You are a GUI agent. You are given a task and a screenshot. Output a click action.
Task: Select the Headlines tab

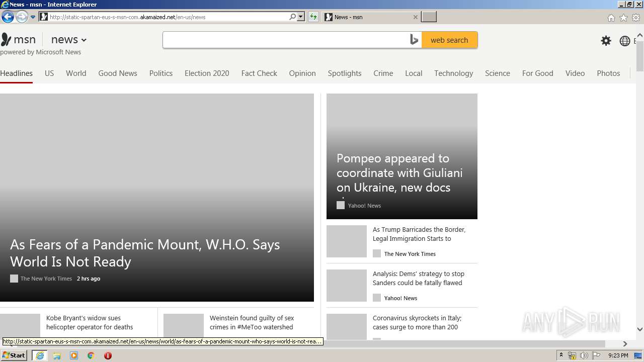(16, 73)
